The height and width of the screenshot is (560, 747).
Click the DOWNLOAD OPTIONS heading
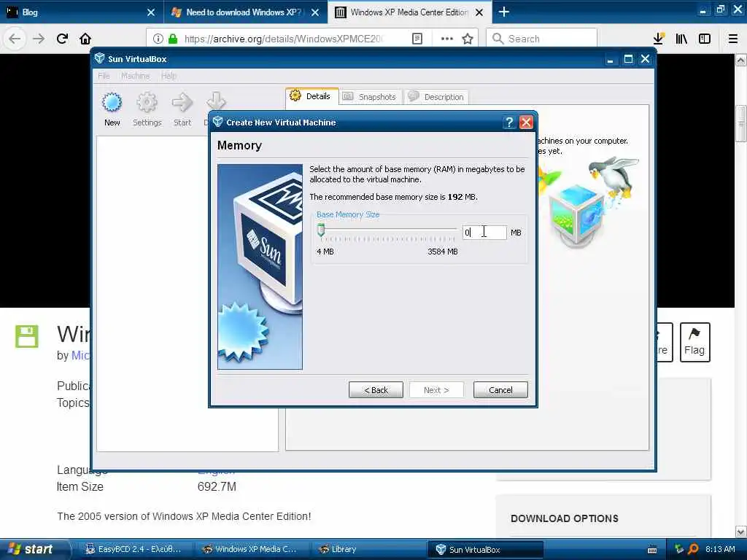point(565,518)
